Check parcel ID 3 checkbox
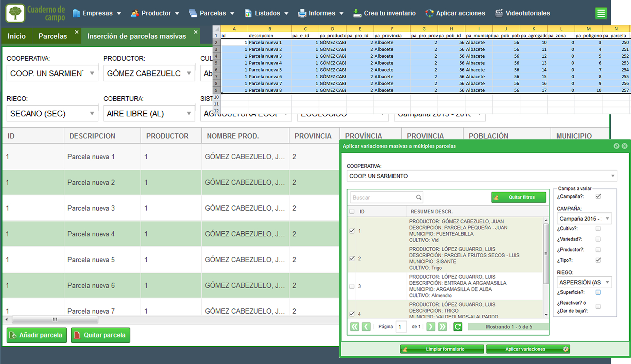 point(352,286)
